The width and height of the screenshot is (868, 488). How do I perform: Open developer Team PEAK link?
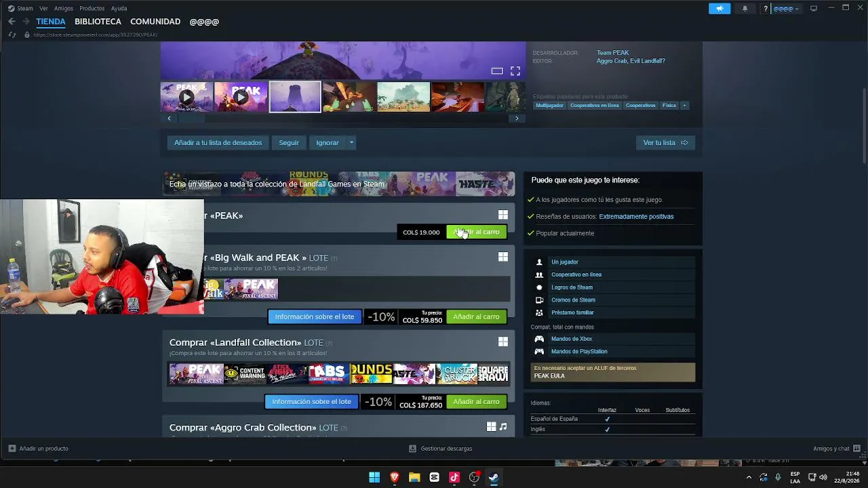click(x=612, y=53)
